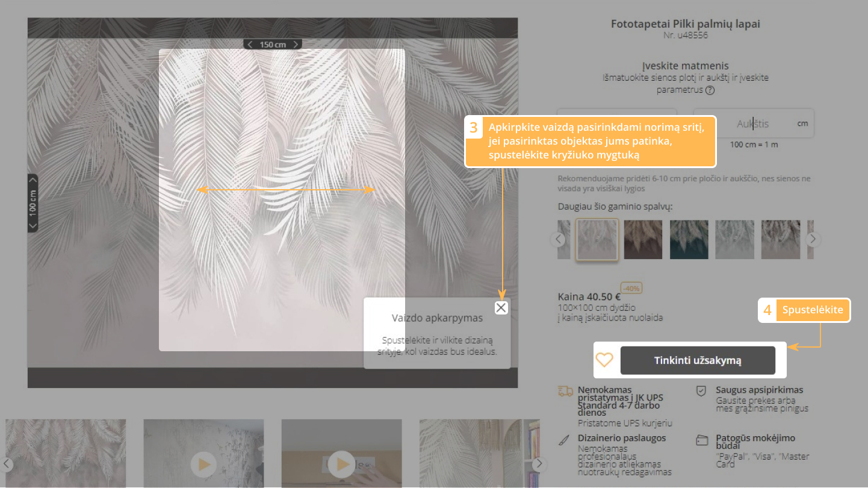Select the dark teal palm color variant
Viewport: 868px width, 488px height.
[x=689, y=239]
